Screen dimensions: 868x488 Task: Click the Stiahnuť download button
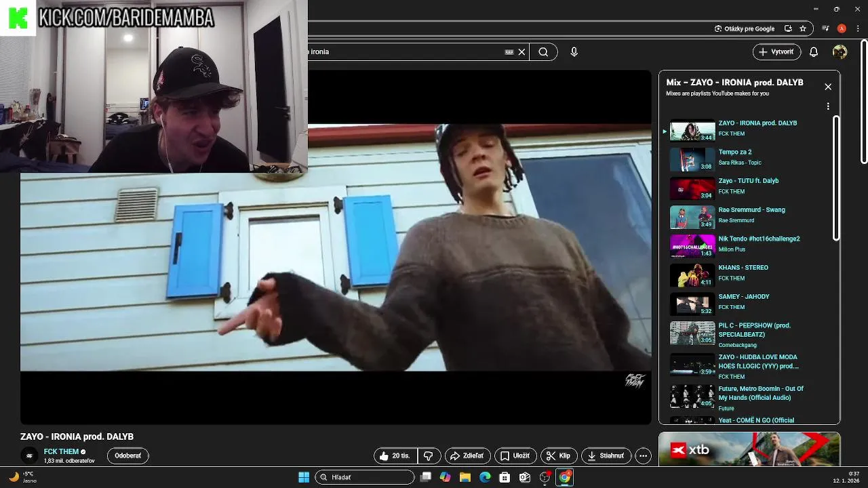point(606,456)
